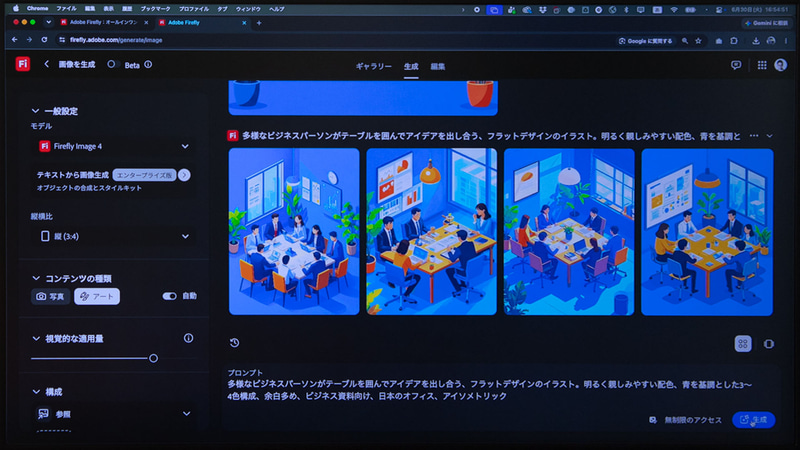Open the first generated office meeting image
This screenshot has width=800, height=450.
click(x=294, y=232)
